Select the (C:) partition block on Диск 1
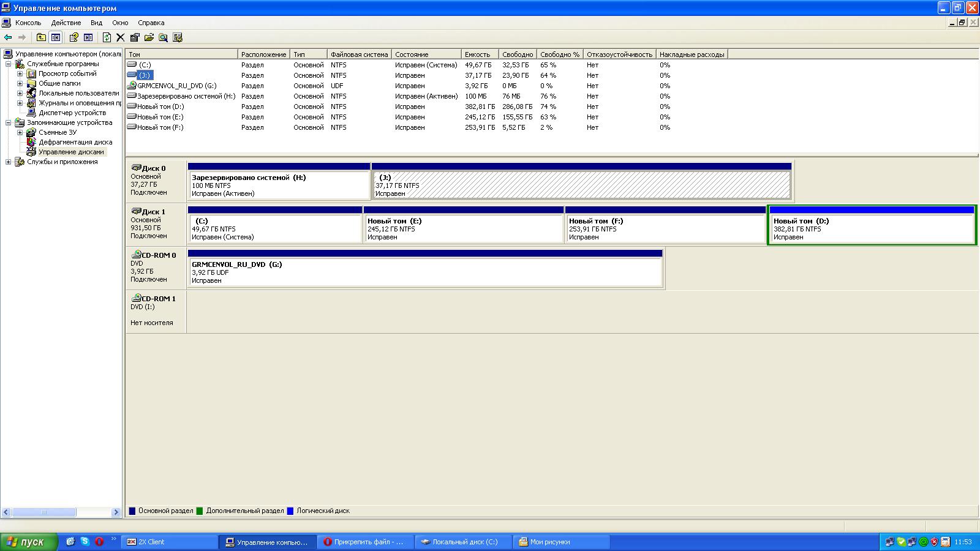Image resolution: width=980 pixels, height=551 pixels. click(275, 225)
